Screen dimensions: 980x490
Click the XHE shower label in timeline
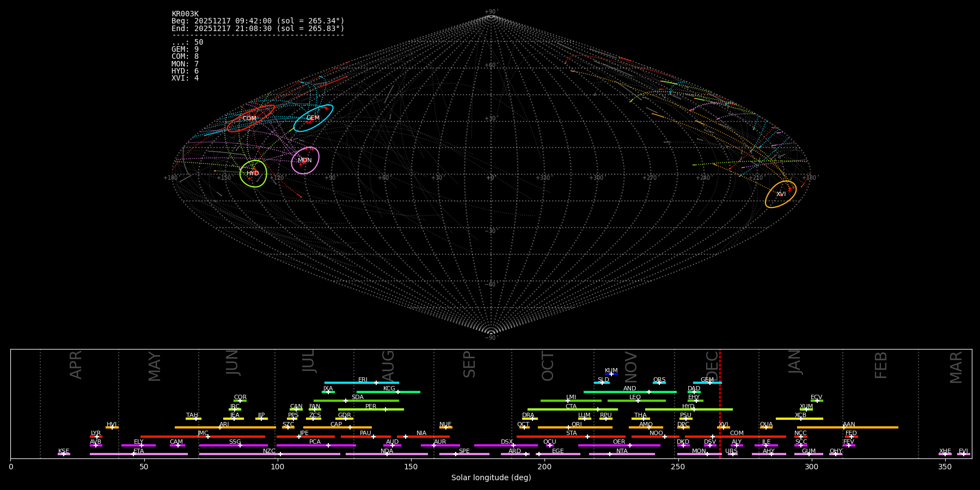click(x=945, y=451)
